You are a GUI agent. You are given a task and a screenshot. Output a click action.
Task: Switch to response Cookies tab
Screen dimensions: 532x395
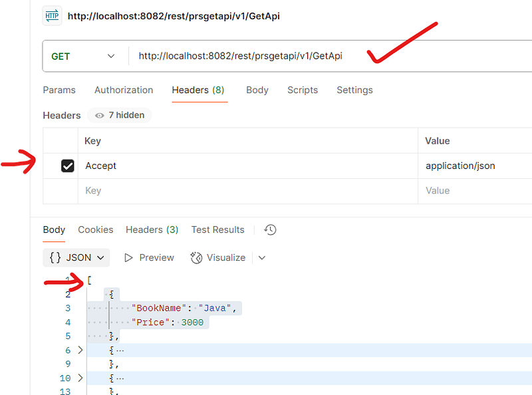96,229
